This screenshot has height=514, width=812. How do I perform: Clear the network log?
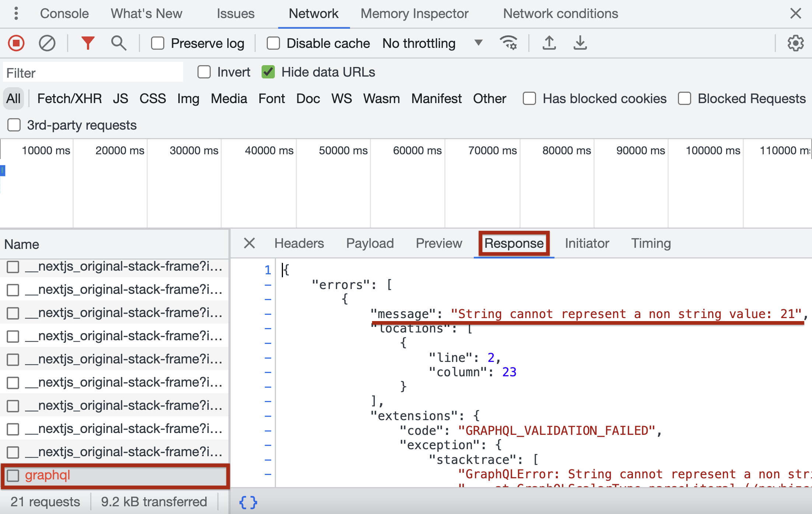tap(47, 43)
